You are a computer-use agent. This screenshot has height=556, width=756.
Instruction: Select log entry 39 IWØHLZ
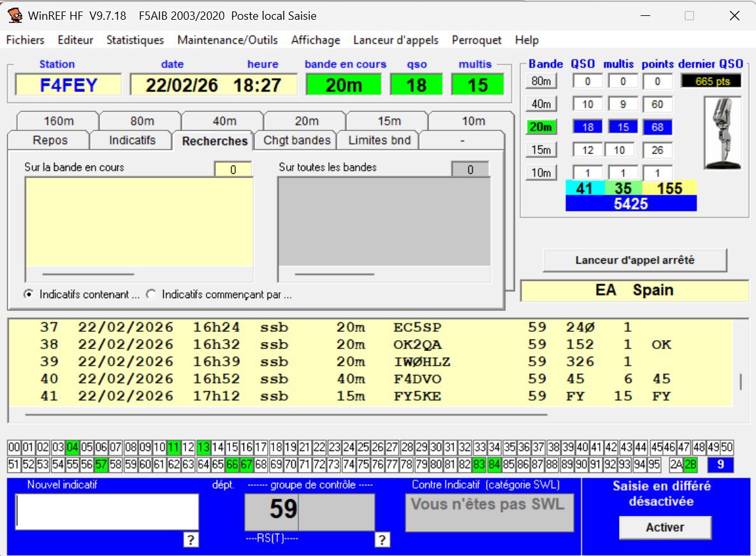[370, 362]
